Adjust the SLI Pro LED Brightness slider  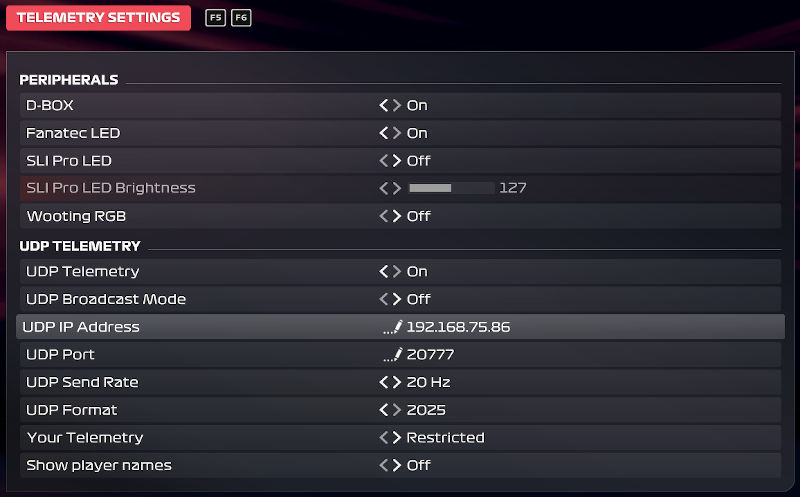point(451,188)
